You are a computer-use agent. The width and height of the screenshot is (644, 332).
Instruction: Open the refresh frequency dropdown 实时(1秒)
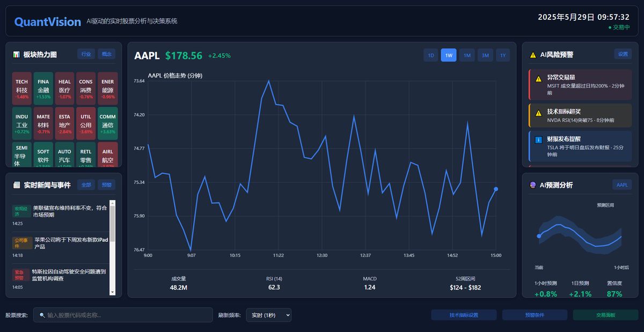pos(268,315)
